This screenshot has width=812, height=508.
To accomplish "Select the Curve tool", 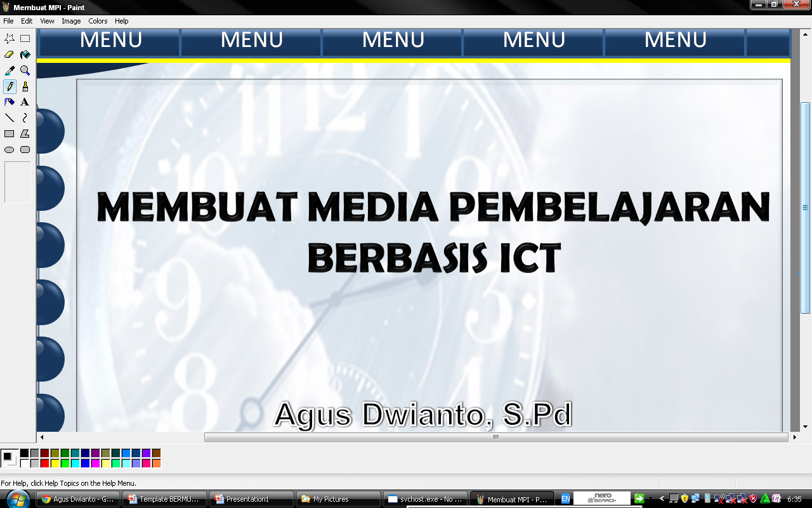I will point(25,117).
